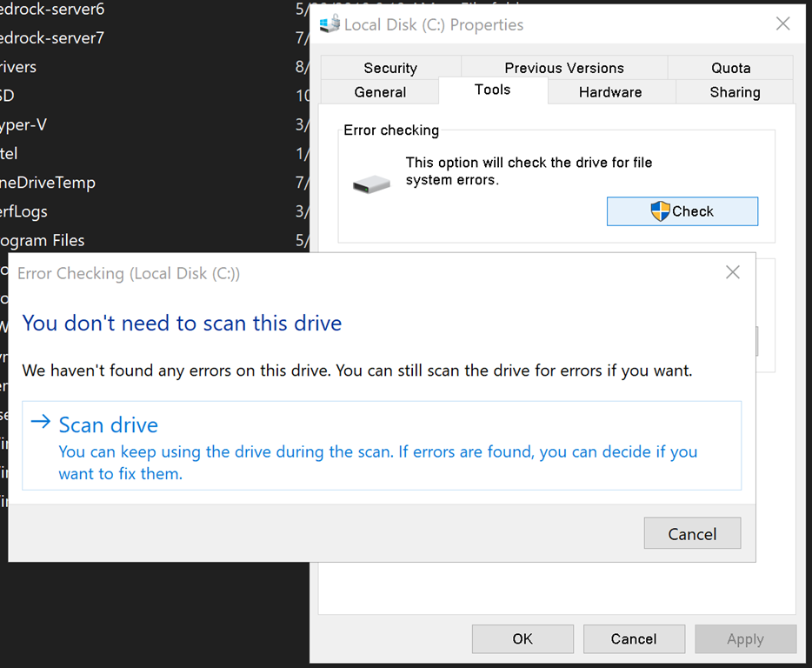Switch to the Sharing tab

coord(735,92)
